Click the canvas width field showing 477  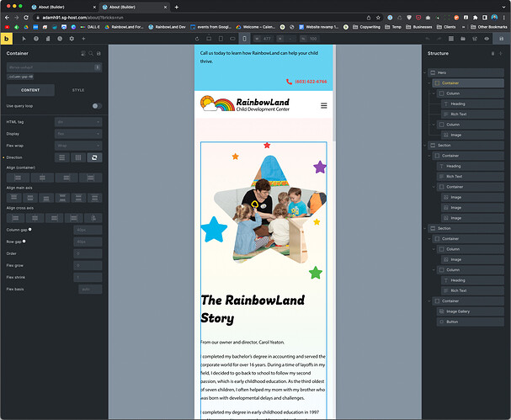[x=265, y=39]
